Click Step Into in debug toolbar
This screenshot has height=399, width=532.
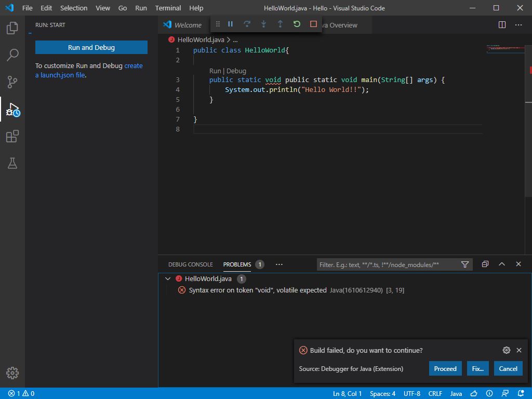[263, 24]
